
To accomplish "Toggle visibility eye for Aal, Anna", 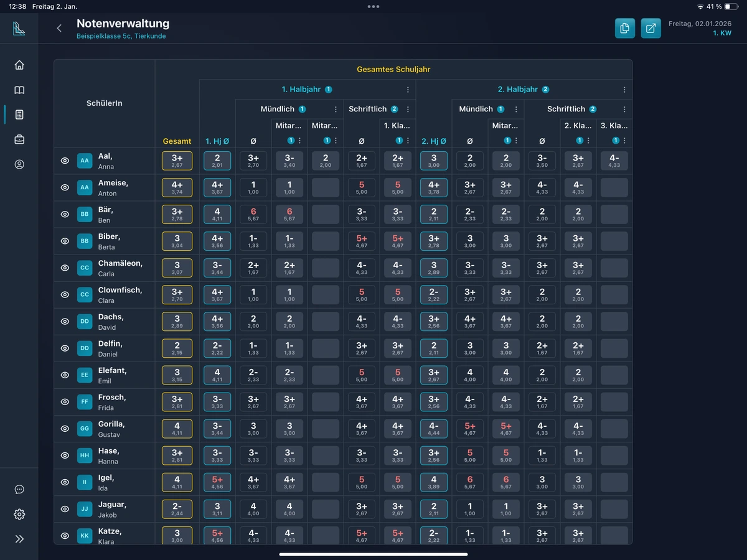I will coord(65,161).
